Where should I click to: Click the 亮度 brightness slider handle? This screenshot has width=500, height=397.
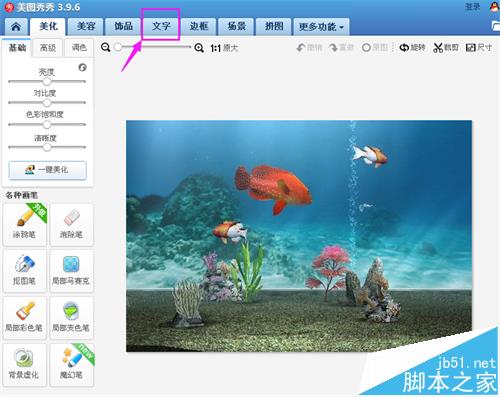pyautogui.click(x=47, y=81)
